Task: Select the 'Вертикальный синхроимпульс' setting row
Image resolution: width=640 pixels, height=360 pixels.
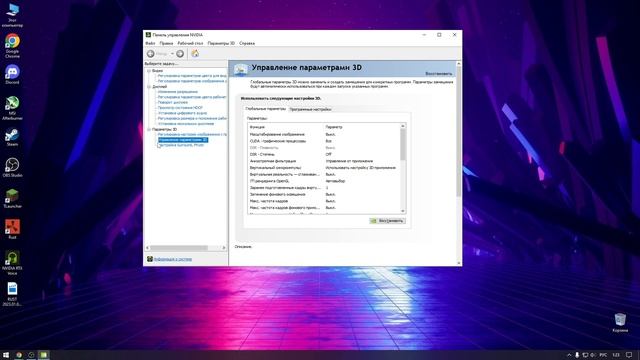Action: tap(324, 168)
